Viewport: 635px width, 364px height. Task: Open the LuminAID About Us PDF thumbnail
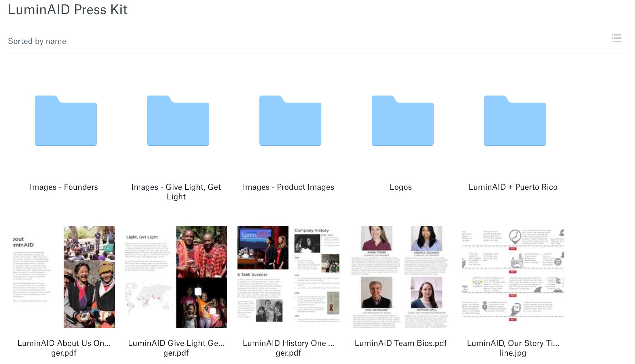tap(64, 277)
